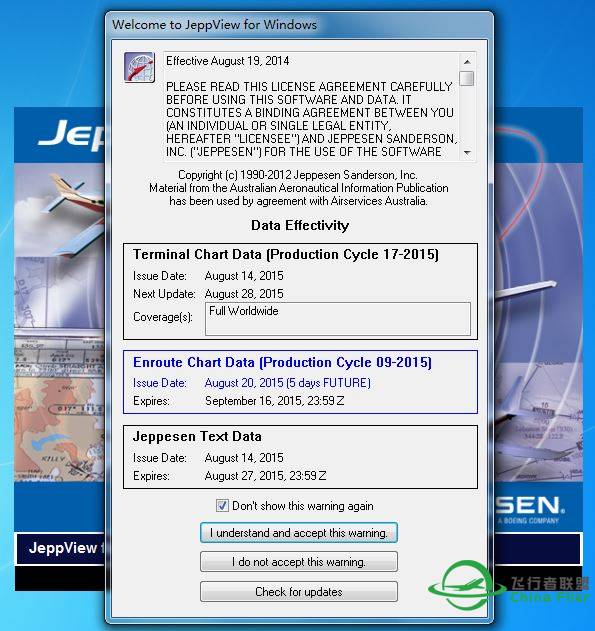The height and width of the screenshot is (631, 595).
Task: Click Next Update August 28, 2015 value
Action: pos(244,294)
